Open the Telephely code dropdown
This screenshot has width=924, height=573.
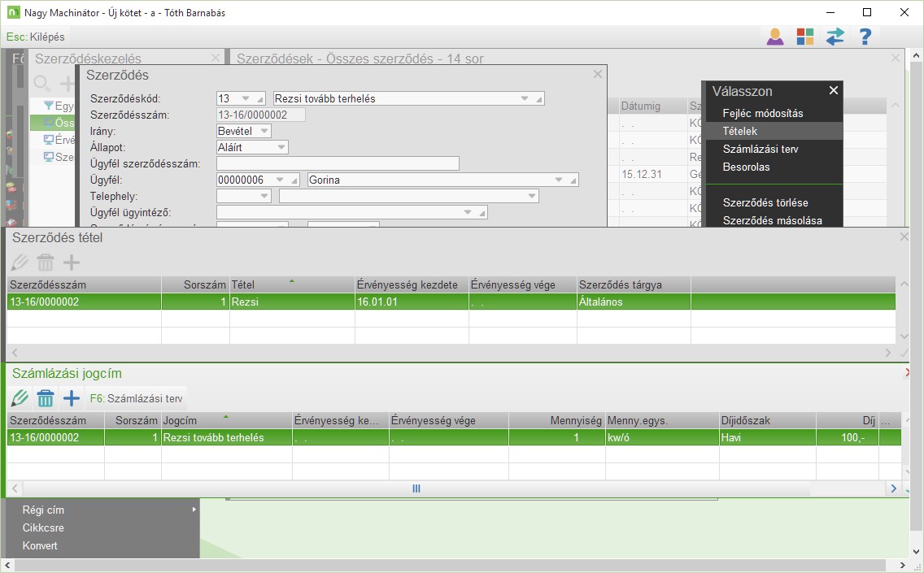(x=264, y=196)
